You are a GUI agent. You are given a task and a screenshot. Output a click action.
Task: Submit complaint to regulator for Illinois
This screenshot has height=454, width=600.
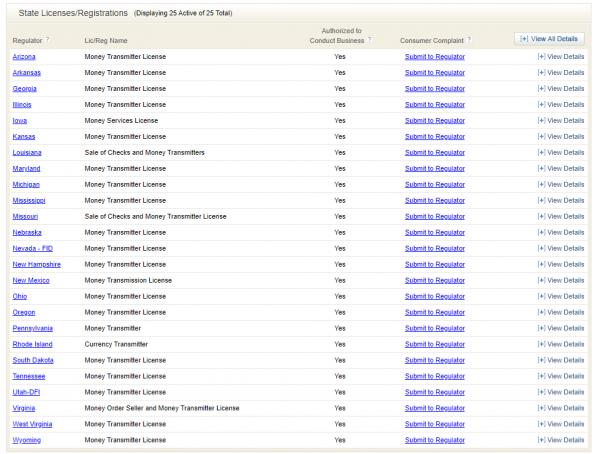pos(435,105)
